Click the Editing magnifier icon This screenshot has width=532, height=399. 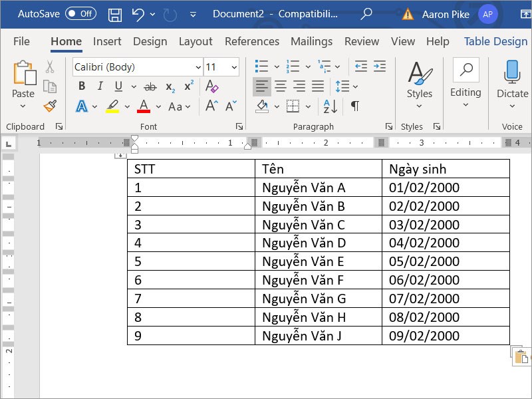click(x=466, y=70)
